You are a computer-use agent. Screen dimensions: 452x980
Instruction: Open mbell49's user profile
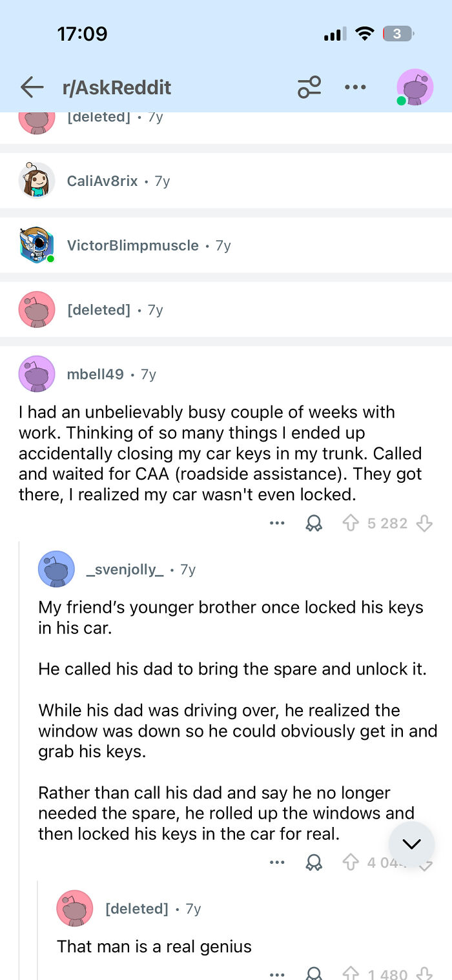click(x=95, y=374)
